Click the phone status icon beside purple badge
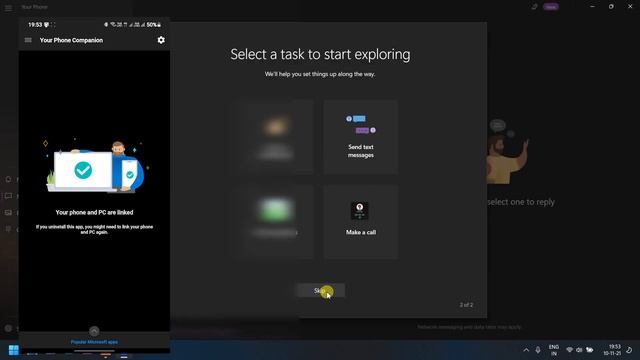Screen dimensions: 640x360 coord(534,7)
